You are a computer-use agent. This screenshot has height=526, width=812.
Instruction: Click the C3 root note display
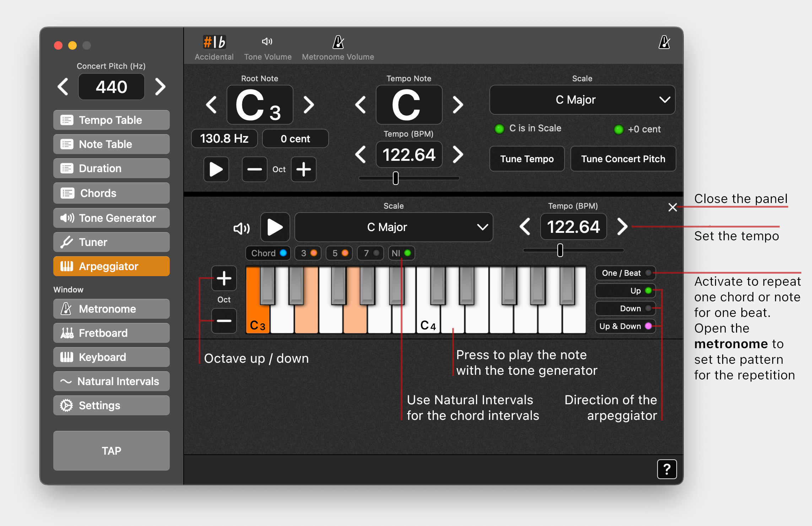coord(260,105)
